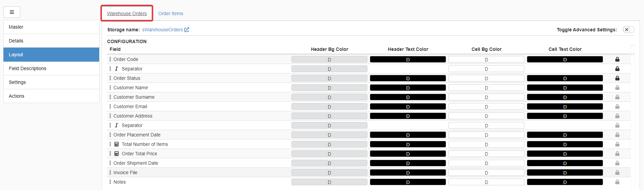Set Cell Text Color for Customer Surname
Screen dimensions: 644x190
565,97
